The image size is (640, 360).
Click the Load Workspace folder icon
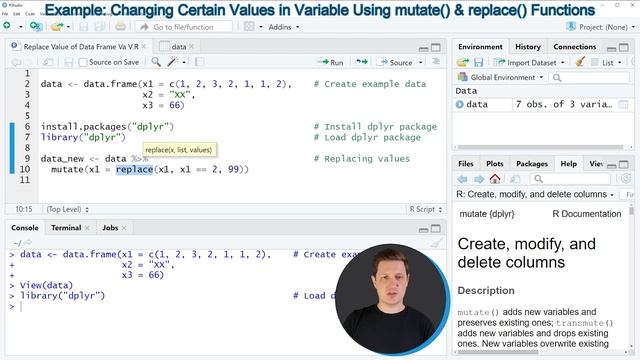pos(462,62)
